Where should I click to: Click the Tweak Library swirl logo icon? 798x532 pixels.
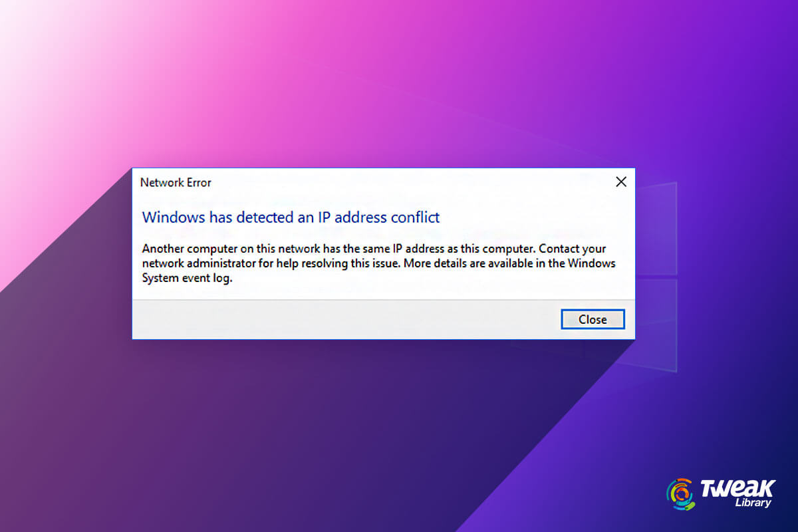click(x=680, y=495)
